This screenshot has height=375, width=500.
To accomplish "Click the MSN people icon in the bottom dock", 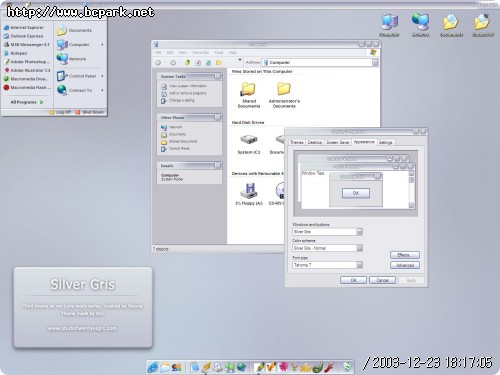I will 177,367.
